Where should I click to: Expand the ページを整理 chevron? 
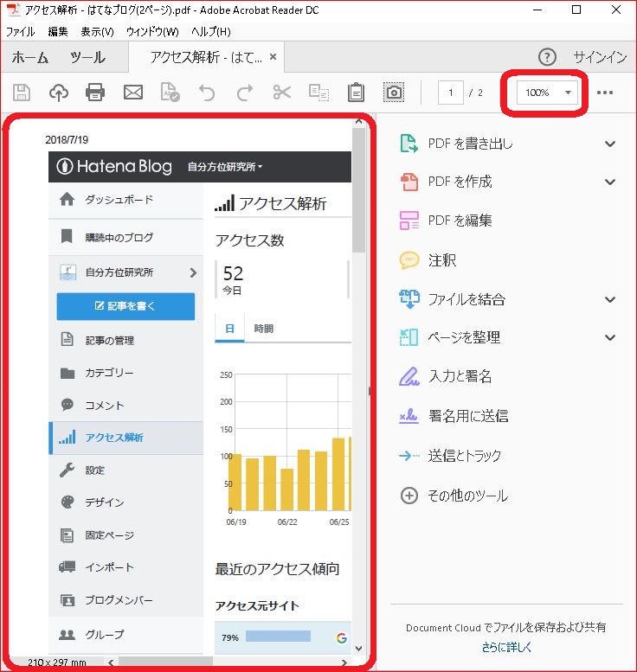(x=610, y=337)
